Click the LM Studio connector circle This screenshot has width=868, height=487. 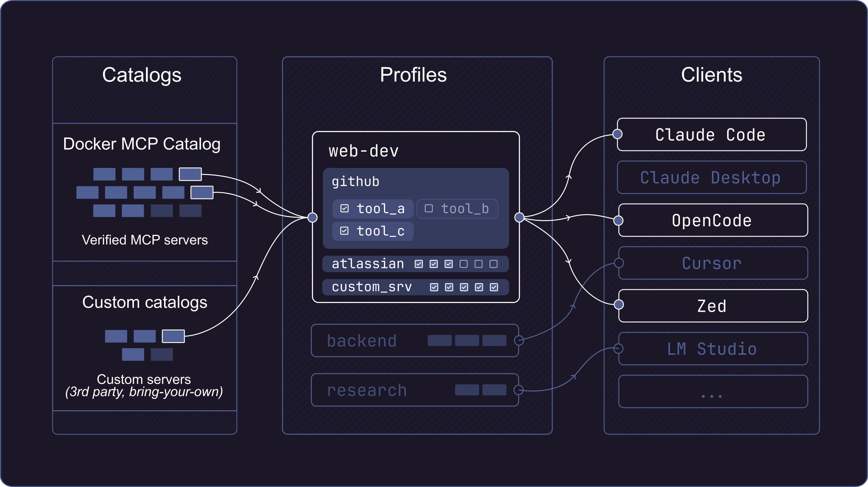coord(618,348)
